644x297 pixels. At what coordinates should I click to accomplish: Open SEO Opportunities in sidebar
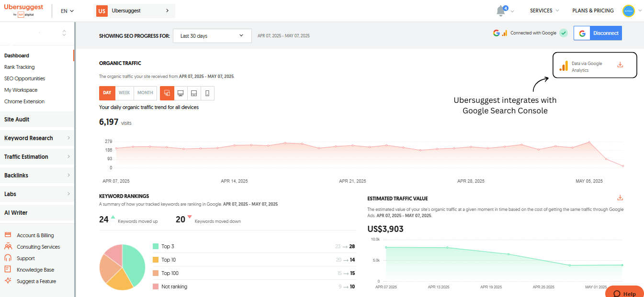(x=24, y=78)
